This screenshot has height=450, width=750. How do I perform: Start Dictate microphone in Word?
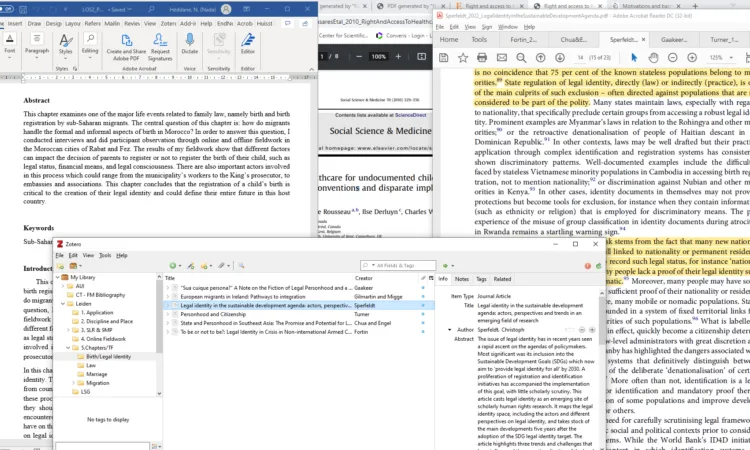[x=189, y=44]
